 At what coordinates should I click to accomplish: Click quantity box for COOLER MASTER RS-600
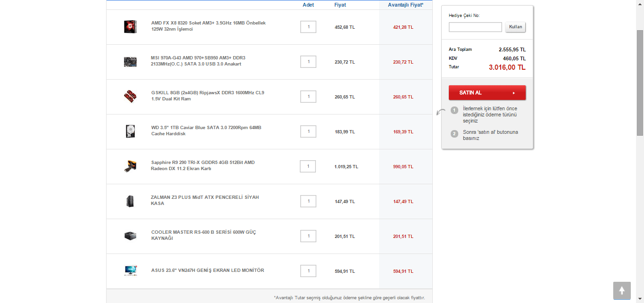coord(308,236)
